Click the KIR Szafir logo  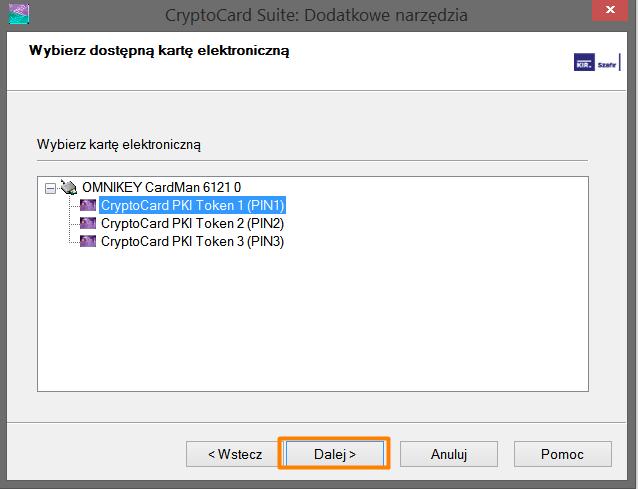(596, 62)
